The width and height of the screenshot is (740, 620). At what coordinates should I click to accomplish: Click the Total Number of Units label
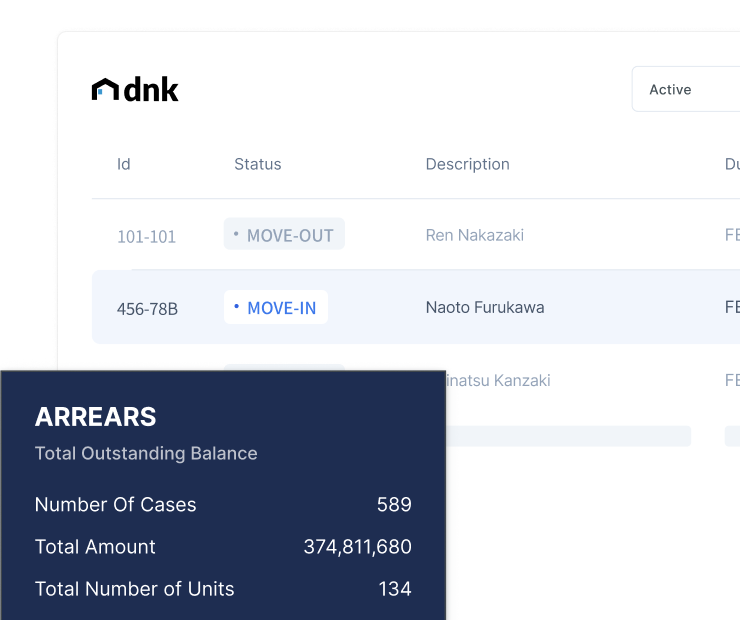[134, 589]
